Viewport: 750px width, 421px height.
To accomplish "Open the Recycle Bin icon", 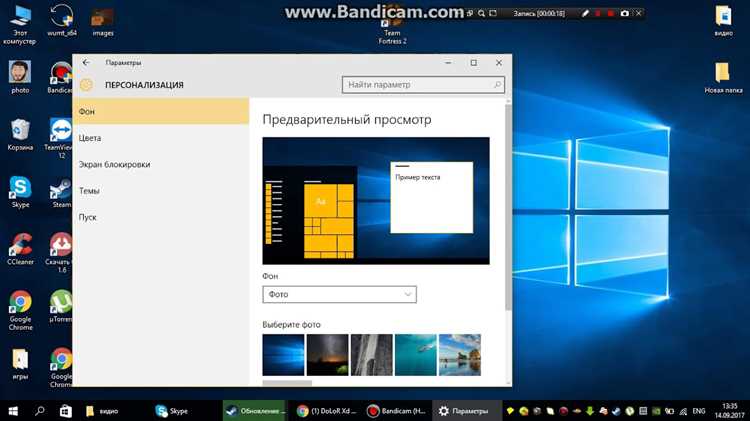I will tap(20, 134).
